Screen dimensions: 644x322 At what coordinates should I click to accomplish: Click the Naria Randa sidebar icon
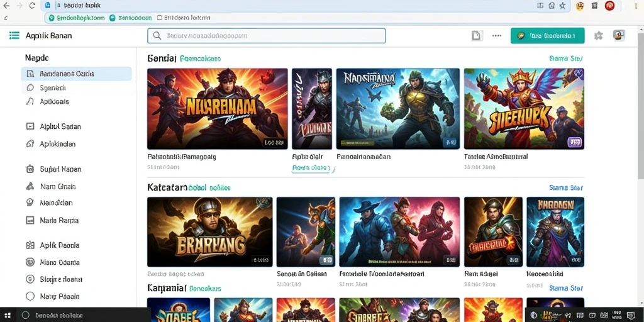[x=30, y=220]
